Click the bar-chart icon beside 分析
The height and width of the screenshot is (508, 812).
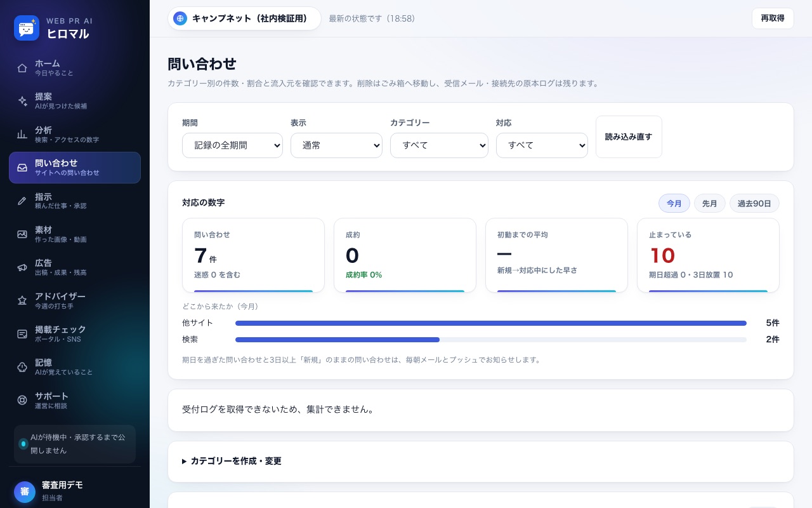pos(22,134)
